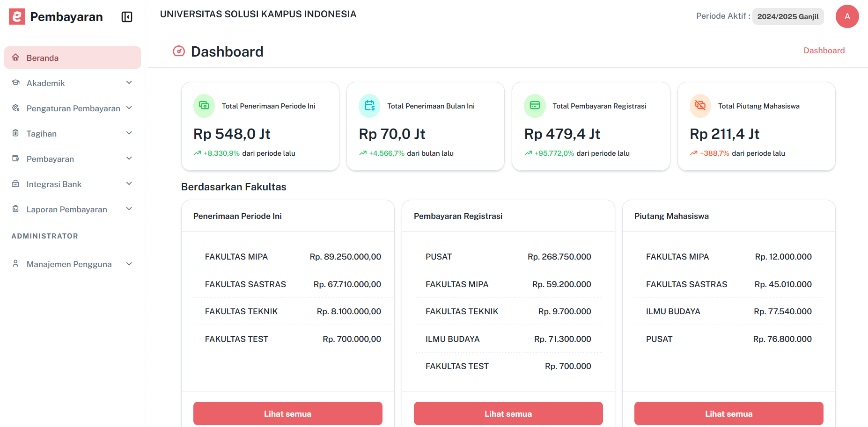
Task: Open the user avatar labeled A
Action: [x=847, y=16]
